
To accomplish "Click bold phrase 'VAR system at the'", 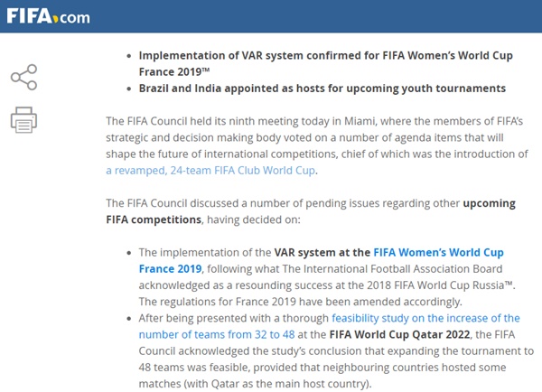I will tap(322, 252).
